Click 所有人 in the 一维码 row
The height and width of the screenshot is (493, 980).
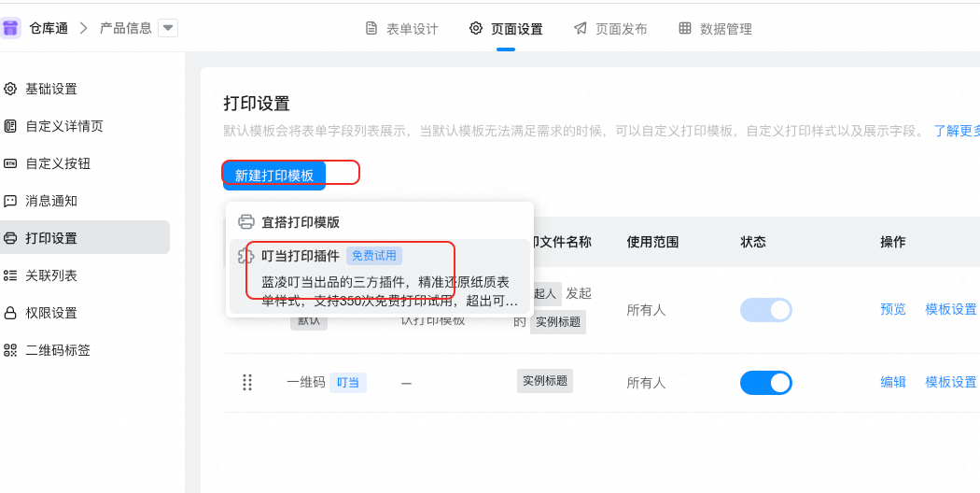point(646,383)
